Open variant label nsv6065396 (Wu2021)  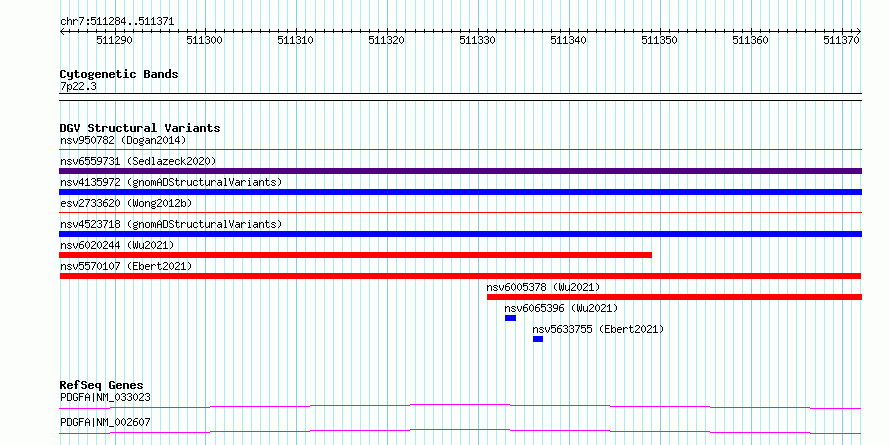(561, 308)
